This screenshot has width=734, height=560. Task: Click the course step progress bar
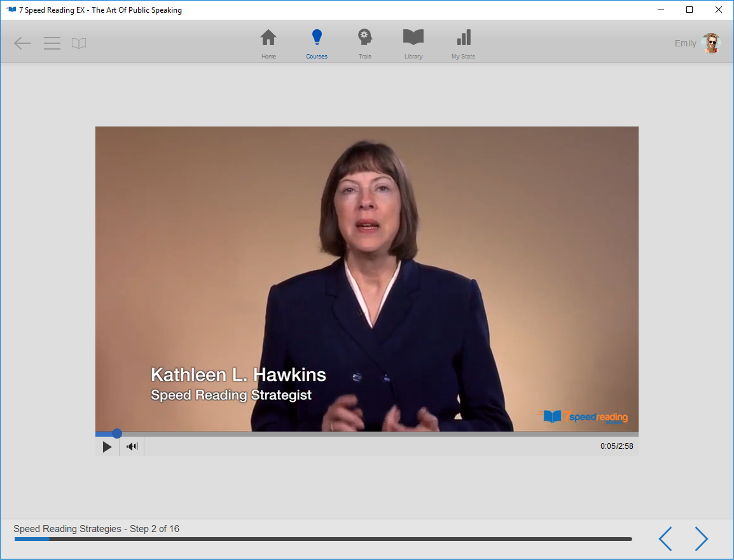click(x=323, y=539)
